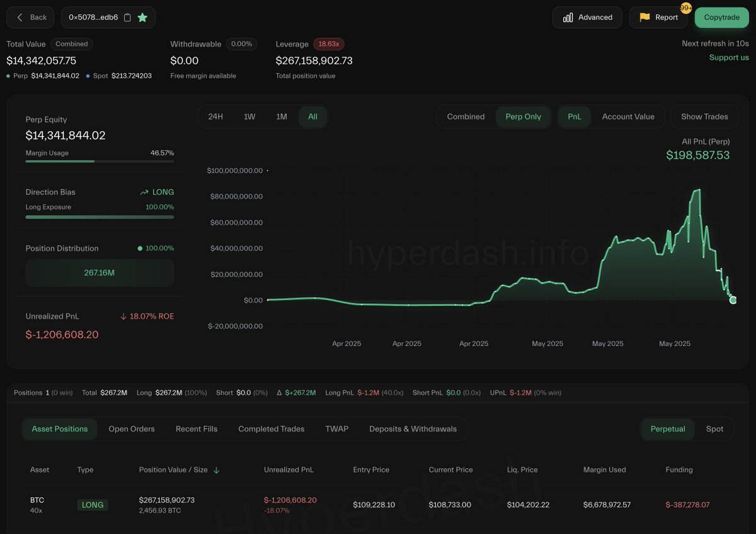This screenshot has height=534, width=756.
Task: Click the Spot blue dot legend
Action: [x=88, y=76]
